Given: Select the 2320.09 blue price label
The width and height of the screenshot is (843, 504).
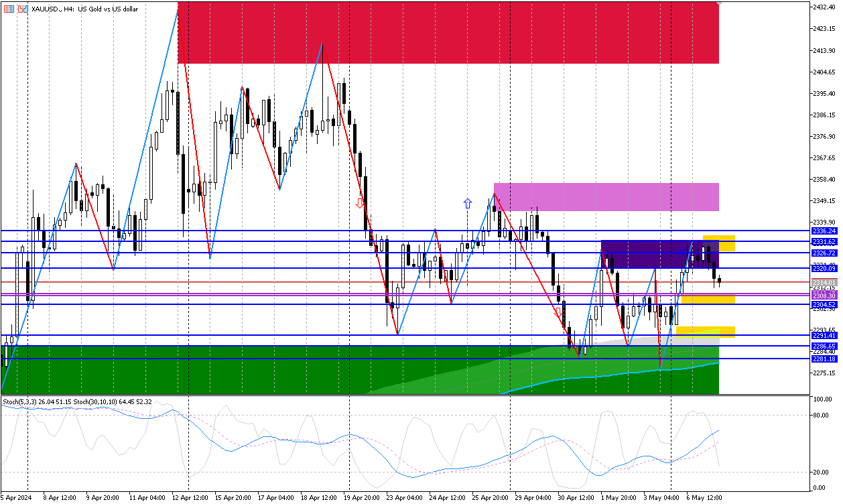Looking at the screenshot, I should 823,268.
